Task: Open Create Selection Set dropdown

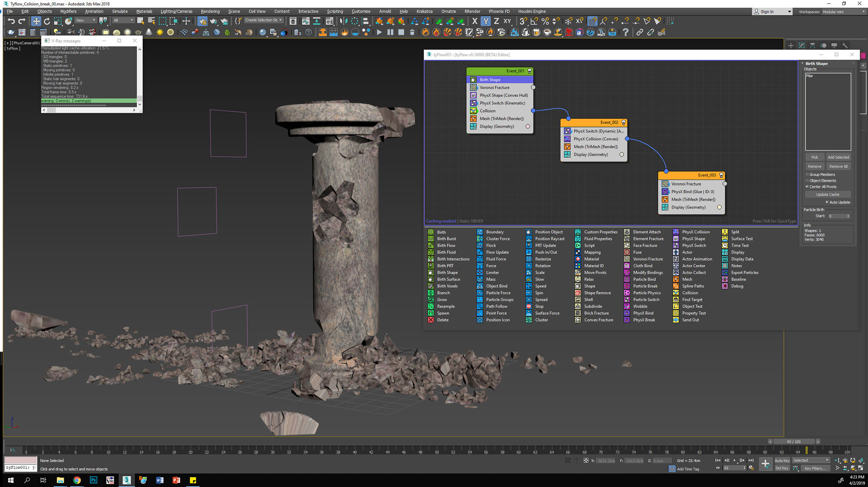Action: pyautogui.click(x=281, y=20)
